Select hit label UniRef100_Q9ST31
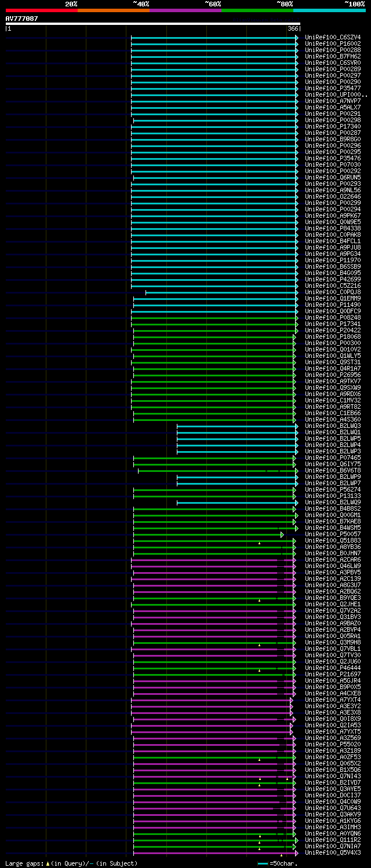371x868 pixels. click(333, 362)
